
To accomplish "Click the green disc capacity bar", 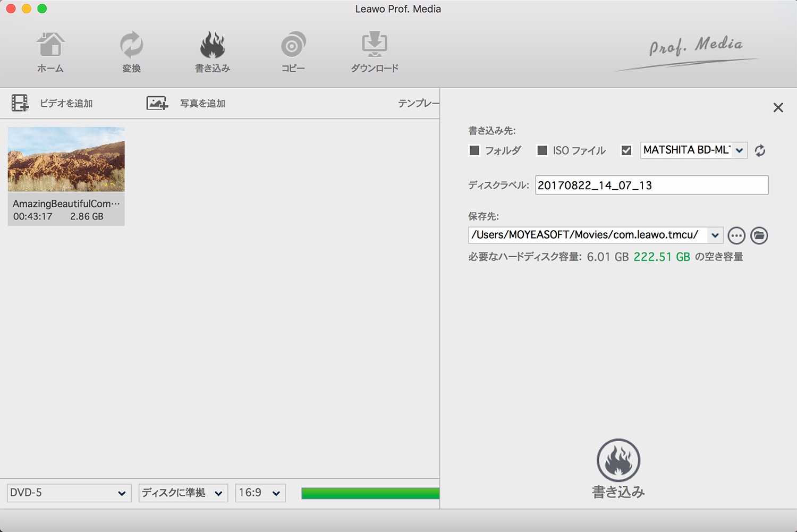I will 370,493.
